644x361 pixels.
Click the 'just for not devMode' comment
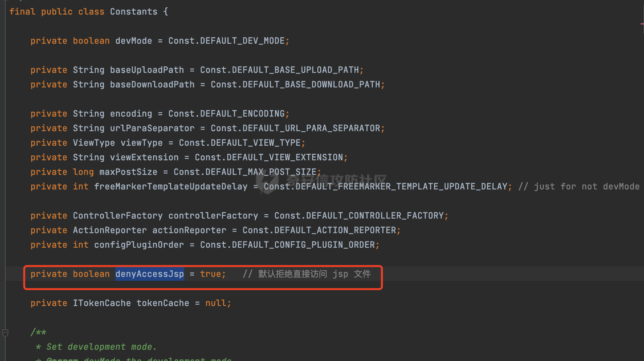[579, 186]
